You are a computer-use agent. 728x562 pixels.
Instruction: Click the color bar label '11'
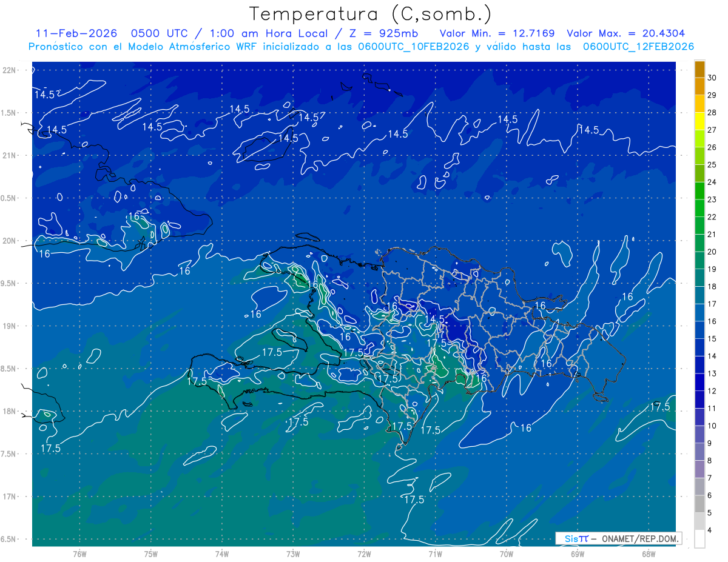(712, 409)
